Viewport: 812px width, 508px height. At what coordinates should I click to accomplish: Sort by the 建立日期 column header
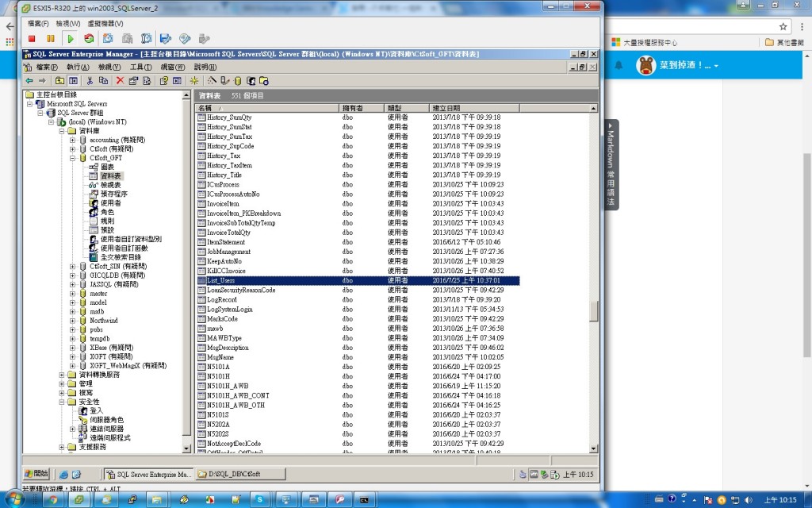474,108
